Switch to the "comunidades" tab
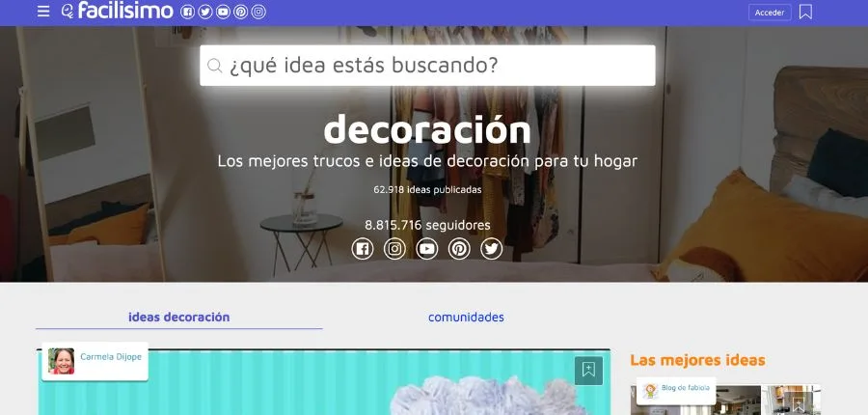The height and width of the screenshot is (415, 868). (x=466, y=317)
